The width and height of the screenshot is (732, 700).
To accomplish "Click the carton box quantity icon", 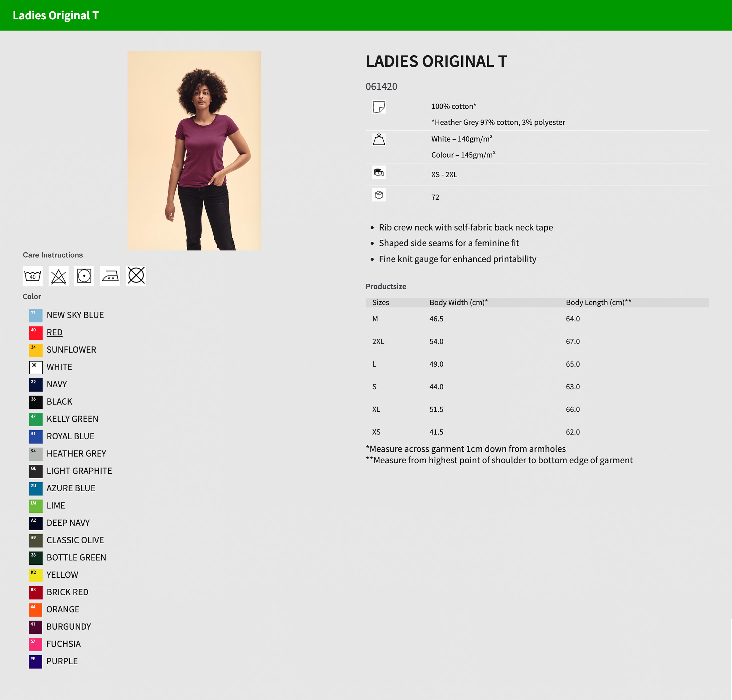I will pos(379,195).
